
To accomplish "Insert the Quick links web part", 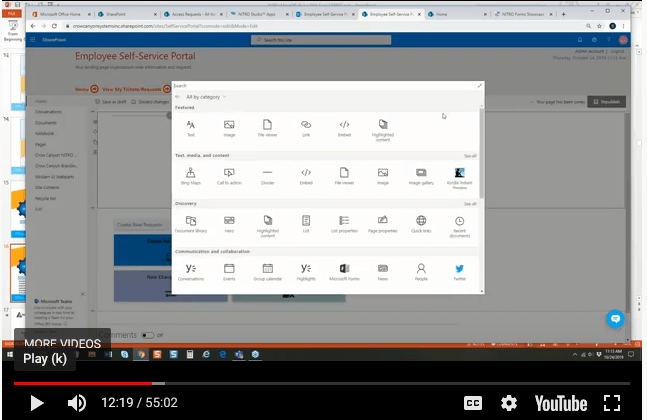I will 421,223.
